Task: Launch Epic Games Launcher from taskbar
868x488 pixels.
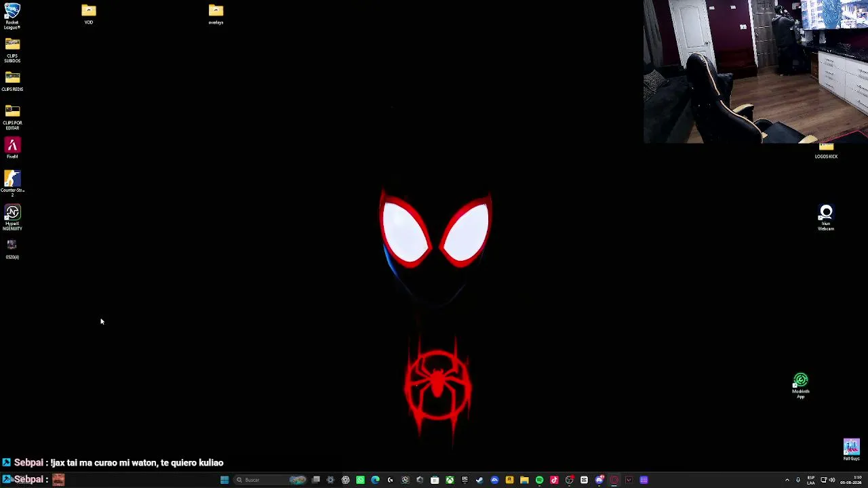Action: coord(465,480)
